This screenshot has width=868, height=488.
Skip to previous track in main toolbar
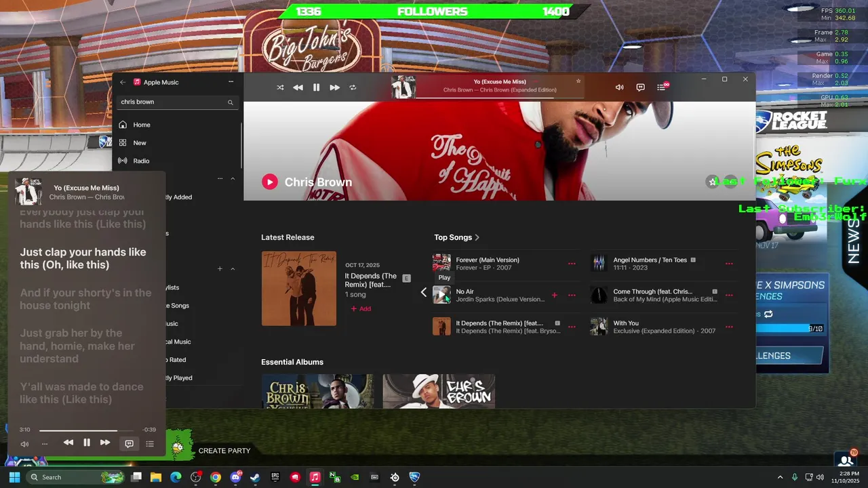(x=298, y=87)
